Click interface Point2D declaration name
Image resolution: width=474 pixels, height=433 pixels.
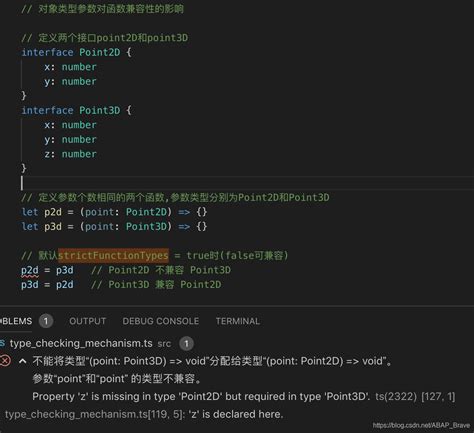coord(99,52)
